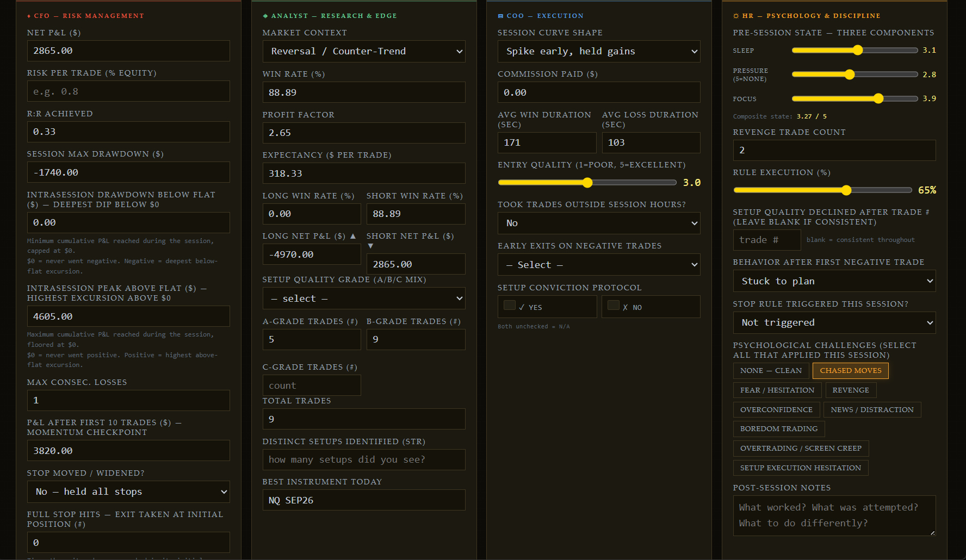The height and width of the screenshot is (560, 966).
Task: Click the R:R Achieved field
Action: click(x=128, y=132)
